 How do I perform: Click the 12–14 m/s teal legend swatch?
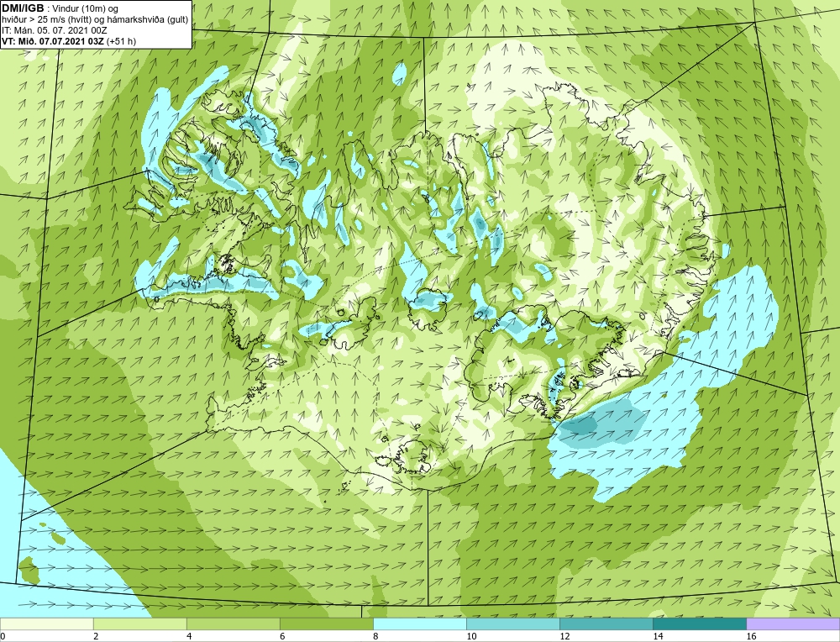(606, 624)
